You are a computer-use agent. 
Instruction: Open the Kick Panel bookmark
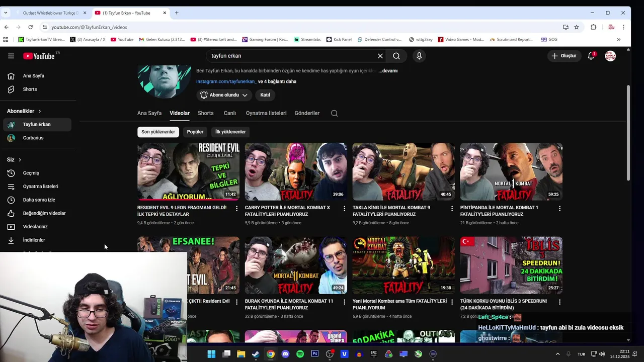point(339,39)
